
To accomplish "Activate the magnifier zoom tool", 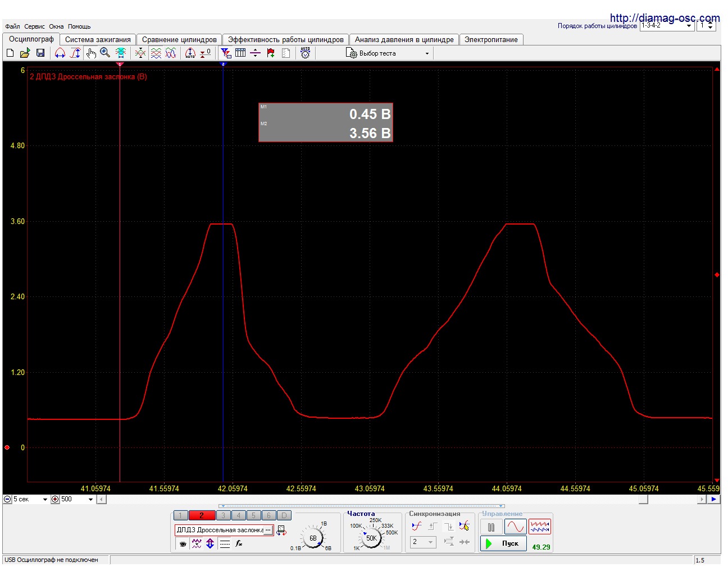I will click(105, 53).
